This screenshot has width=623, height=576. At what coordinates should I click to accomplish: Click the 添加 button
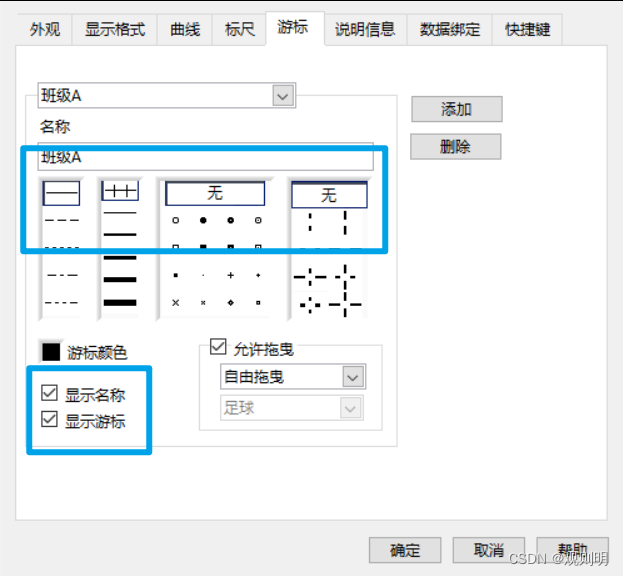click(457, 109)
